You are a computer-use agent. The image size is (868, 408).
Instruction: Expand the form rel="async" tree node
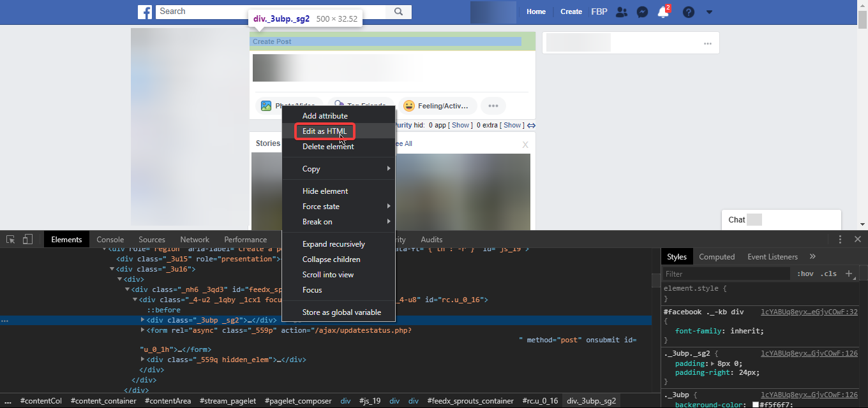pos(143,330)
